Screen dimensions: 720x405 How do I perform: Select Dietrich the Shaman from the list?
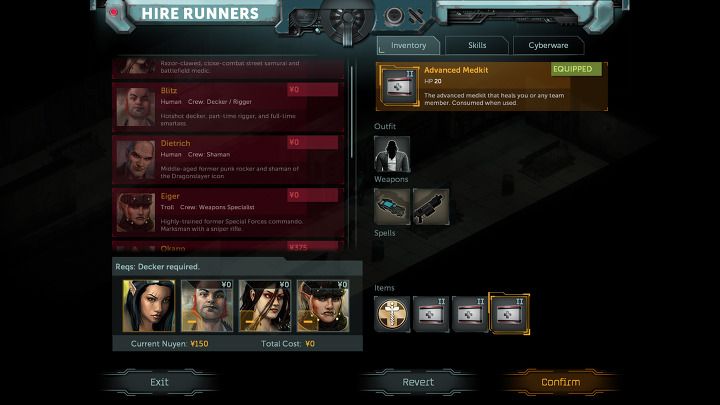pos(228,159)
